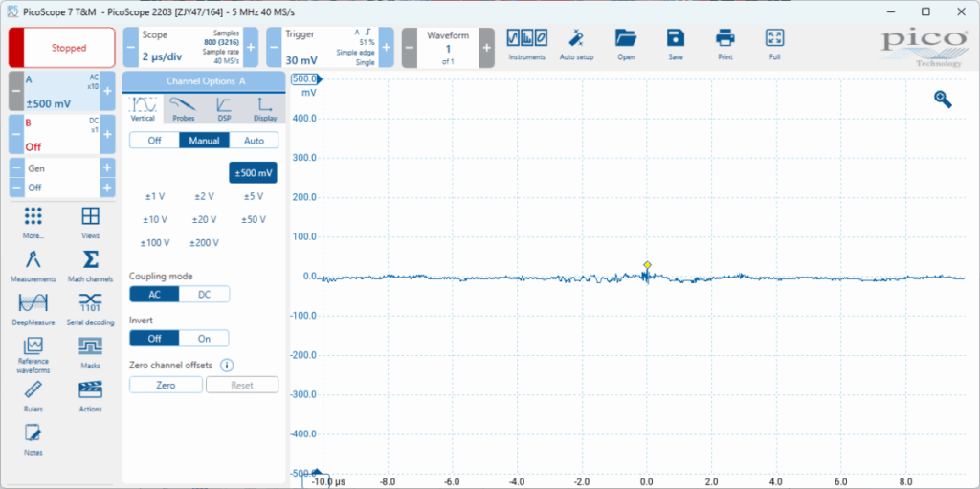The width and height of the screenshot is (980, 489).
Task: Run Auto setup
Action: coord(575,44)
